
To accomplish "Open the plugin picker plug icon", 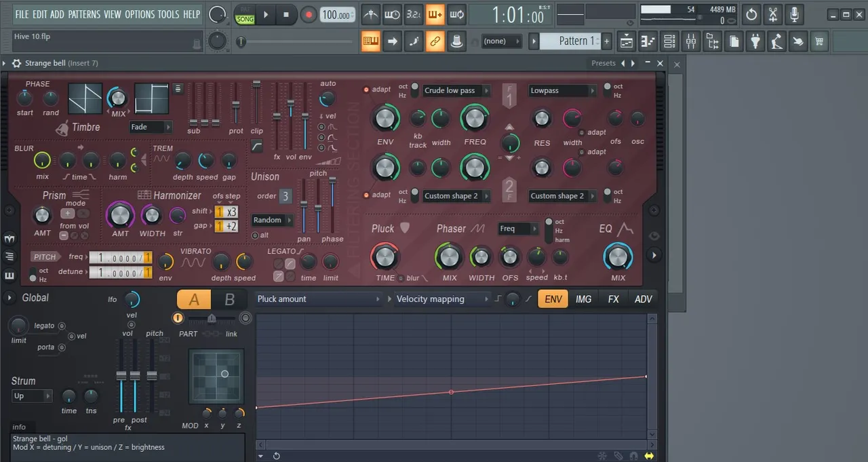I will [755, 42].
